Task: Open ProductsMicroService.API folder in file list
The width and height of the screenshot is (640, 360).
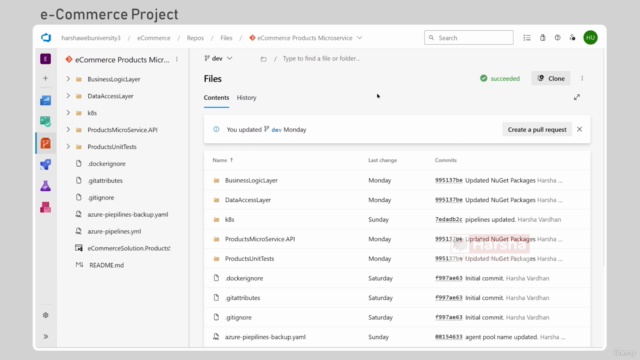Action: coord(260,239)
